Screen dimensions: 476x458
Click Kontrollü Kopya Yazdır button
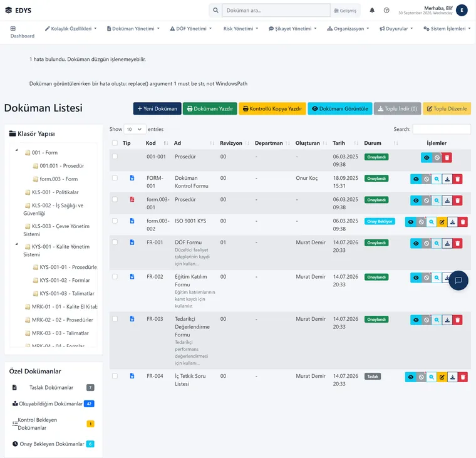pyautogui.click(x=272, y=108)
